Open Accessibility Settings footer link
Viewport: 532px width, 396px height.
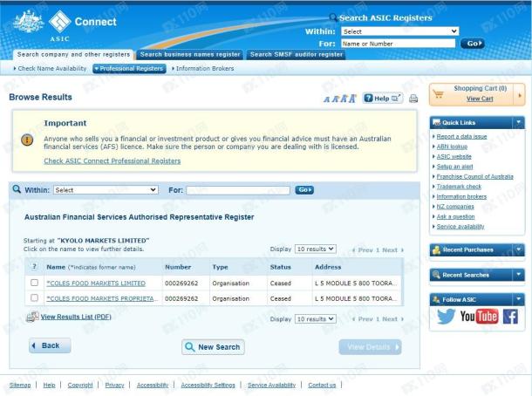point(208,385)
